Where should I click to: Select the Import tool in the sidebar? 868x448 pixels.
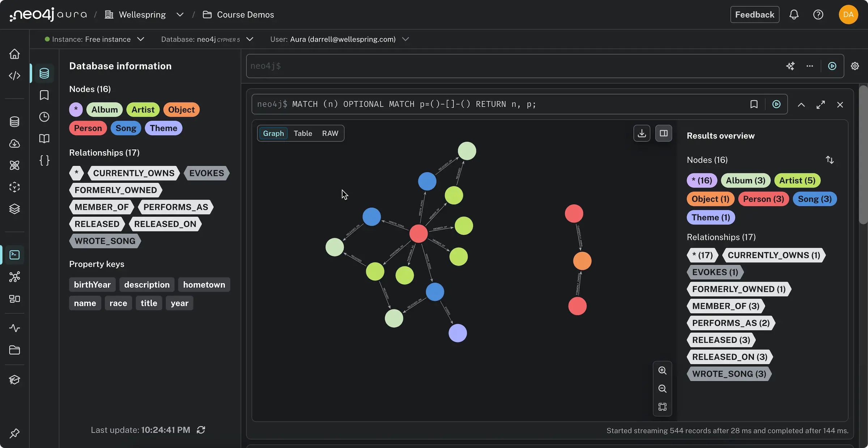[x=14, y=143]
